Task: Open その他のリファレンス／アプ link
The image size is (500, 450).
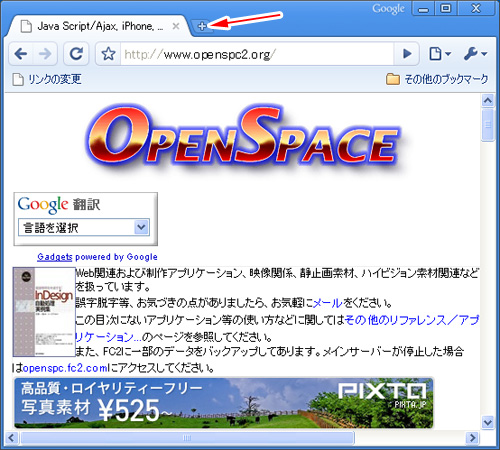Action: coord(412,320)
